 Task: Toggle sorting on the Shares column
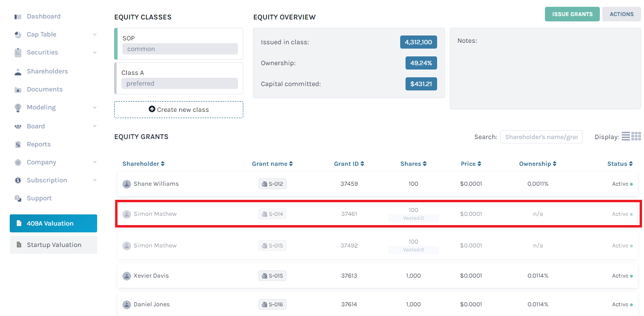pos(413,163)
